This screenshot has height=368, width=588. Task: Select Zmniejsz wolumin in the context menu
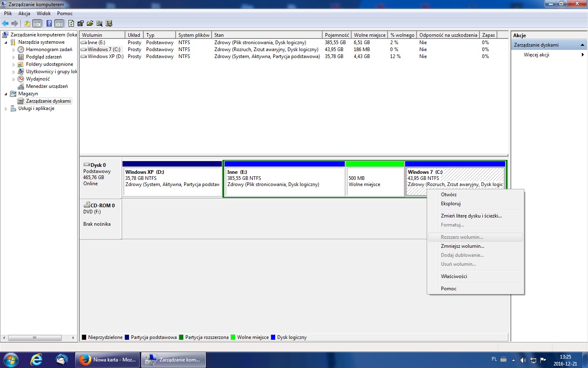(x=475, y=246)
